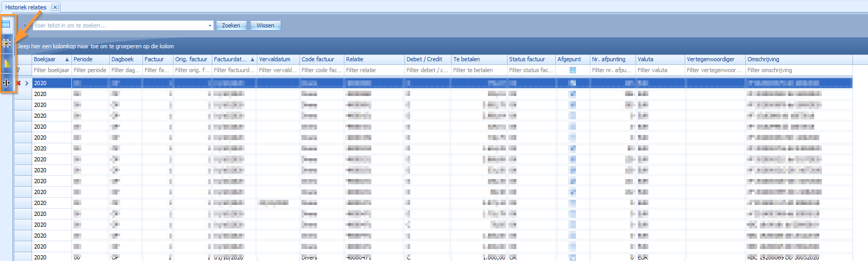868x261 pixels.
Task: Click the best-fit column width icon
Action: coord(6,83)
